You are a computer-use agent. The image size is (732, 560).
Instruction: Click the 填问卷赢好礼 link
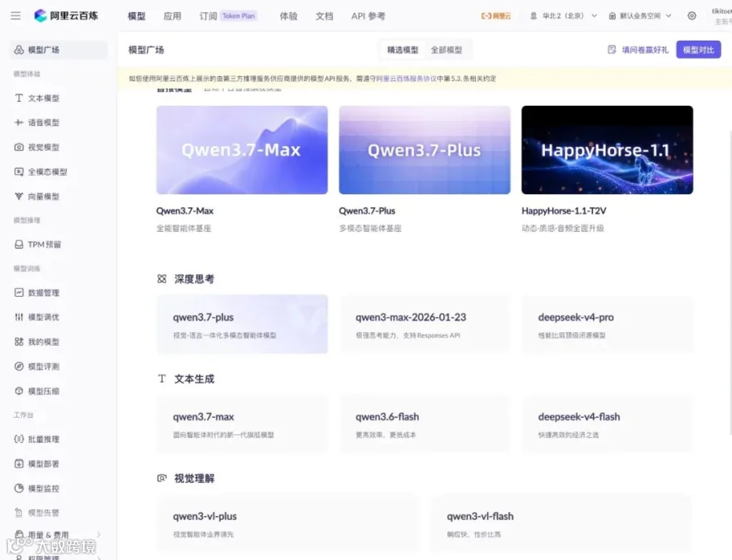coord(645,50)
